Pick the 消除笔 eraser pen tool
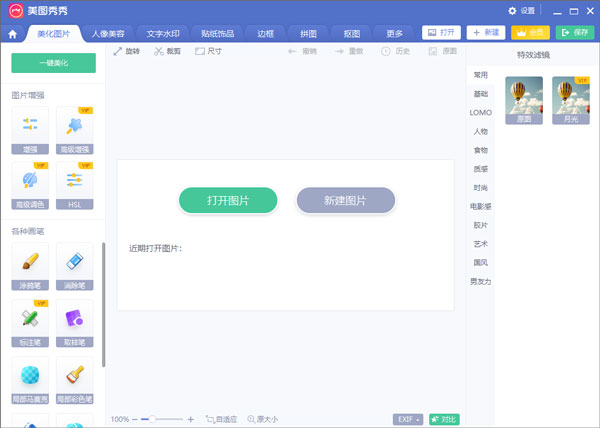 pyautogui.click(x=75, y=267)
